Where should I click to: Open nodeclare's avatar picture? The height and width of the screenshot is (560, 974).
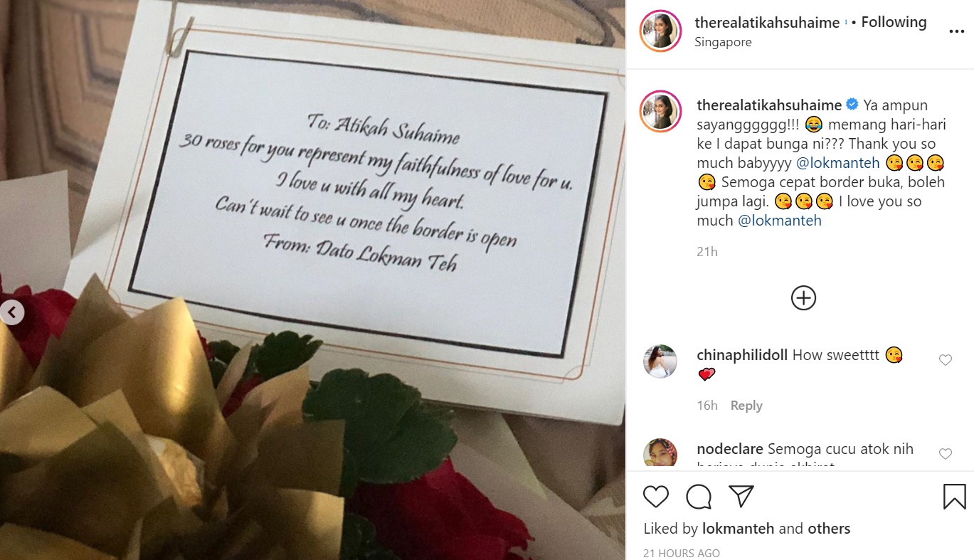pos(660,454)
